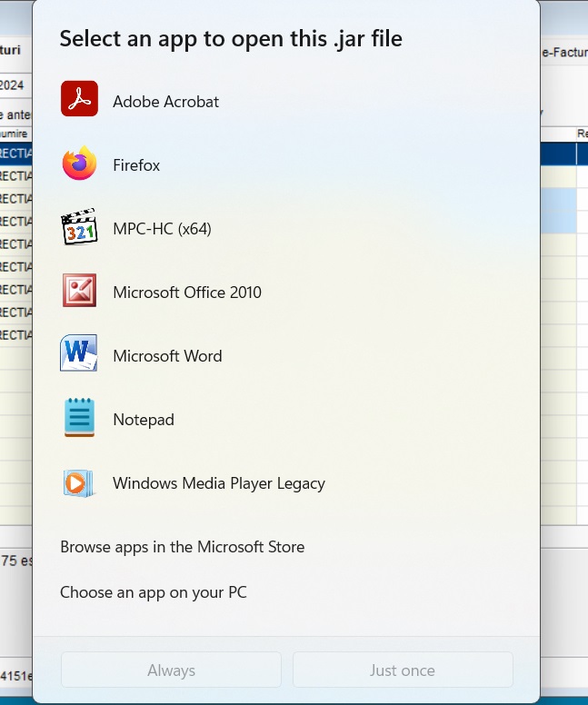This screenshot has width=588, height=705.
Task: Select the Firefox icon
Action: pyautogui.click(x=80, y=163)
